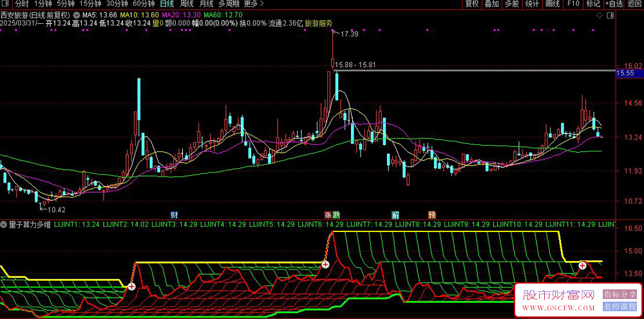Select the gray horizontal price line

tap(476, 71)
